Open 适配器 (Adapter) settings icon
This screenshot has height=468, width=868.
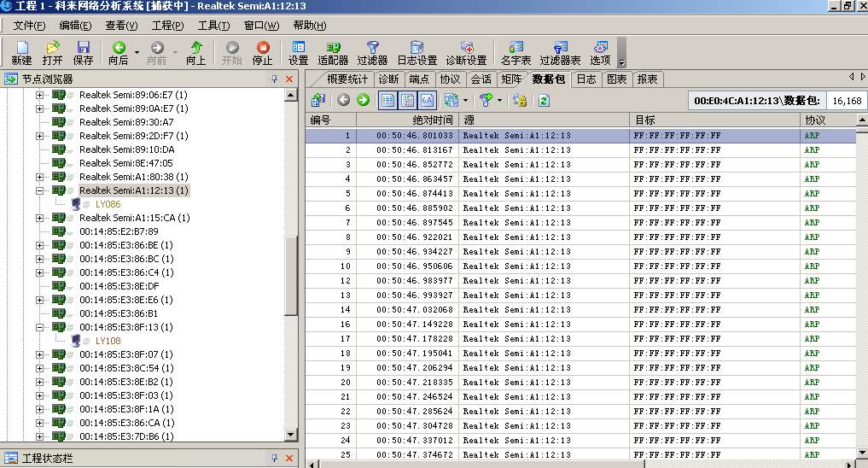[333, 53]
